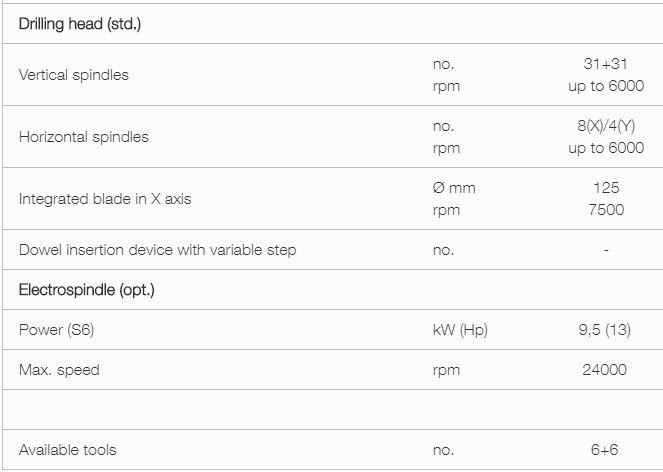663x472 pixels.
Task: Select the 6+6 available tools value
Action: coord(606,450)
